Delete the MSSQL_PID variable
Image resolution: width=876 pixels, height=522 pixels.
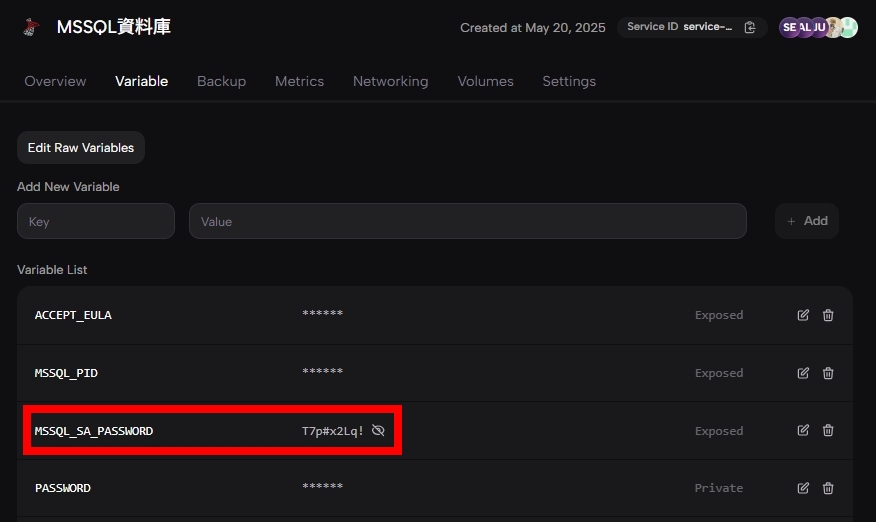pyautogui.click(x=828, y=373)
